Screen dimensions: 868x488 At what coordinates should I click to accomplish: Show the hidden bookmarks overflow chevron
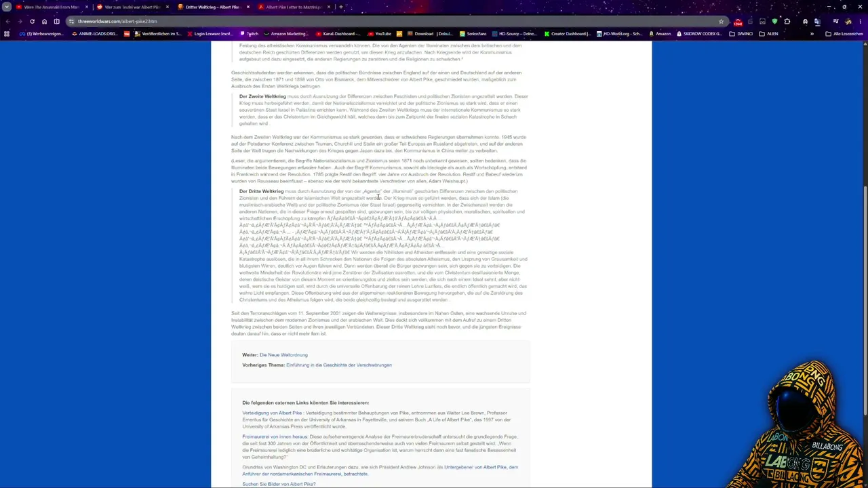pyautogui.click(x=812, y=34)
